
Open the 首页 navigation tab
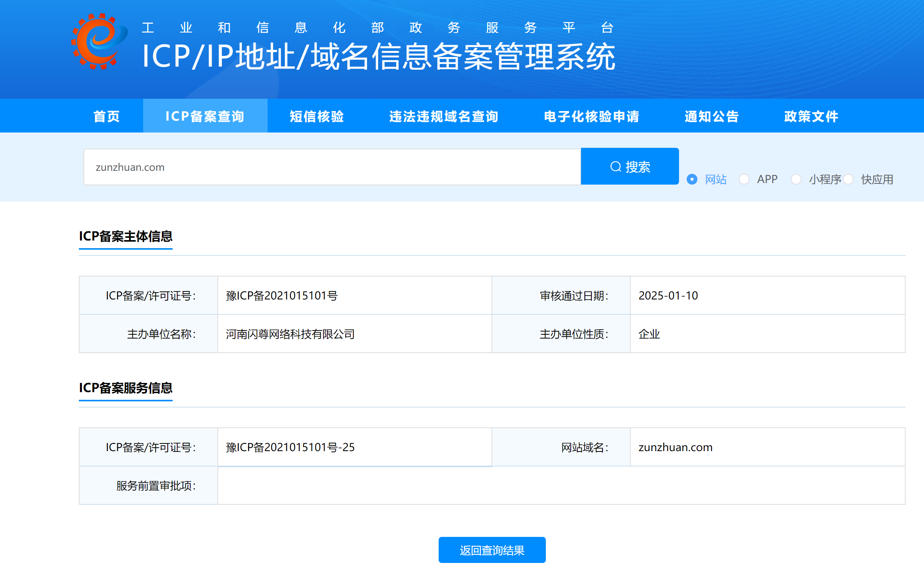coord(107,116)
